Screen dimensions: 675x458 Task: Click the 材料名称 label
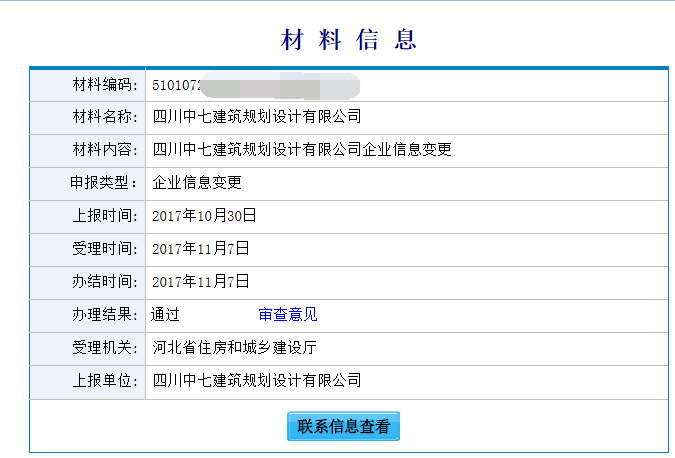pyautogui.click(x=105, y=117)
